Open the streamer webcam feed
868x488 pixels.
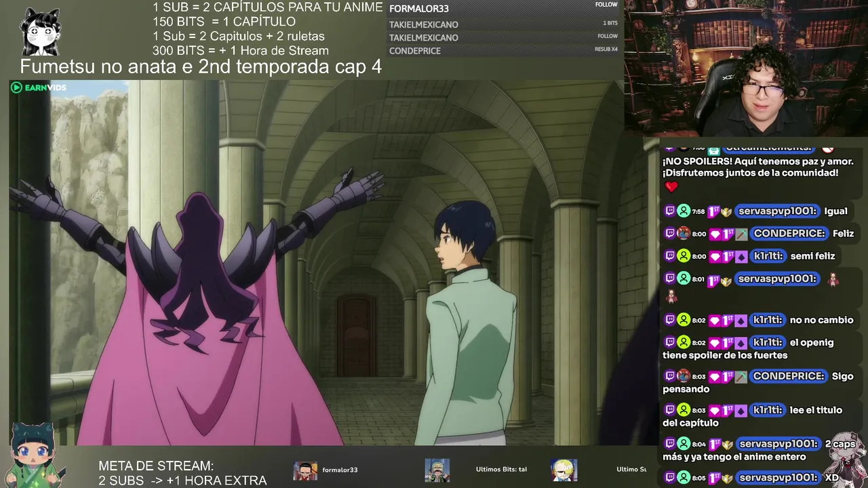click(x=746, y=68)
